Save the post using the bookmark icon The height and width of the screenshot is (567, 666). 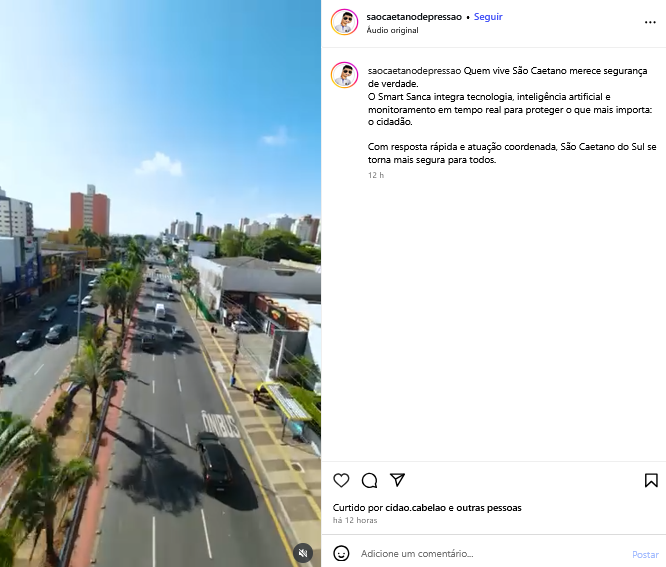pyautogui.click(x=651, y=480)
